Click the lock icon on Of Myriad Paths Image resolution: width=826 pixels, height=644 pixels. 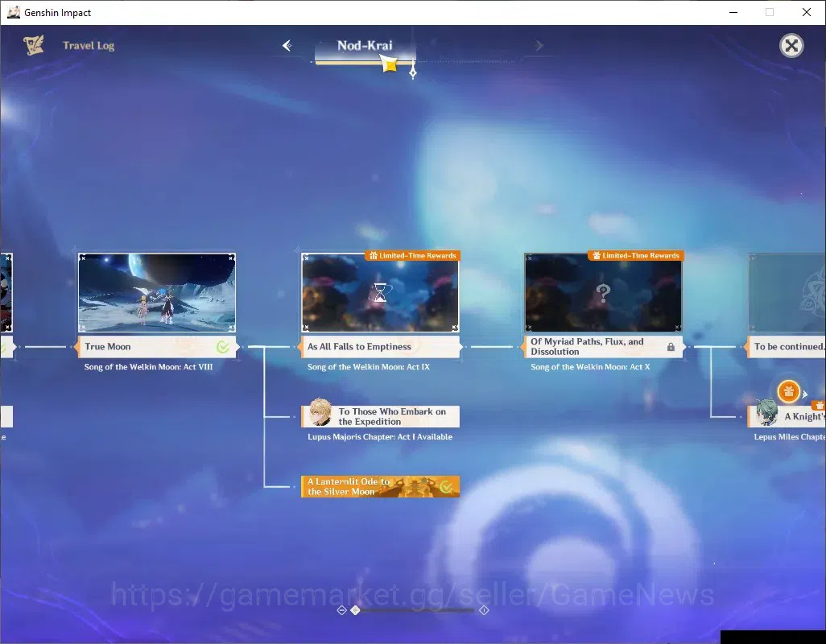click(671, 347)
